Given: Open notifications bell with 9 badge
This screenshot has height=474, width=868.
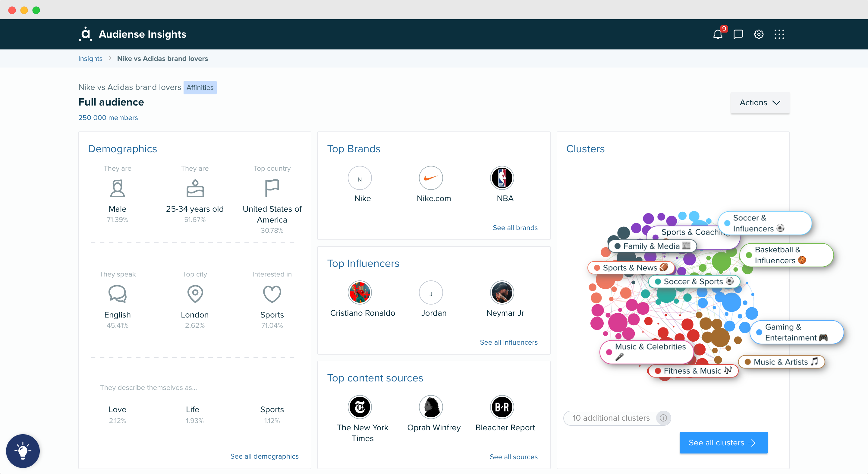Looking at the screenshot, I should click(x=718, y=34).
